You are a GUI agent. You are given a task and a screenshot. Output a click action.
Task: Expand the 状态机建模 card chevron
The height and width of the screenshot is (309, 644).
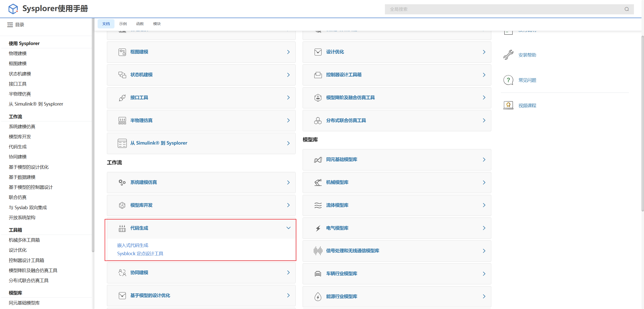tap(289, 75)
